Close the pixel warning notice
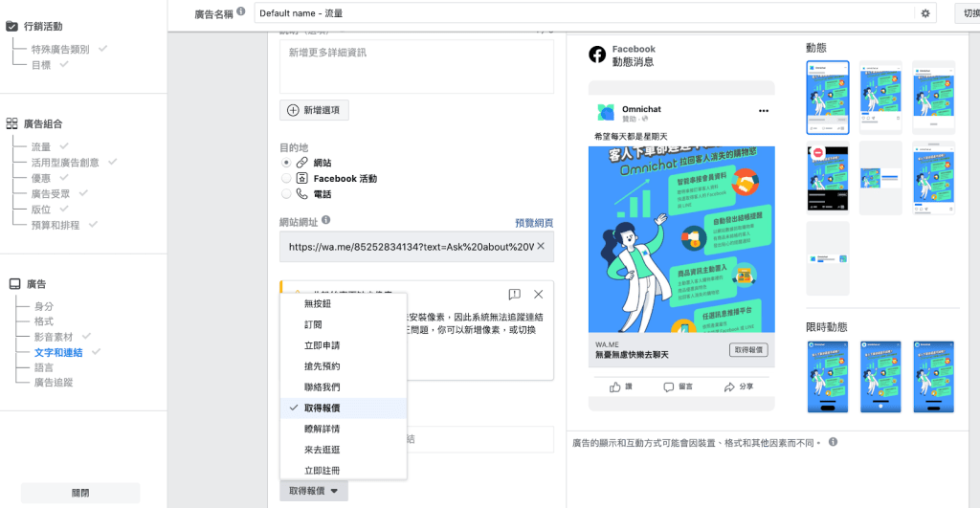 pyautogui.click(x=538, y=294)
